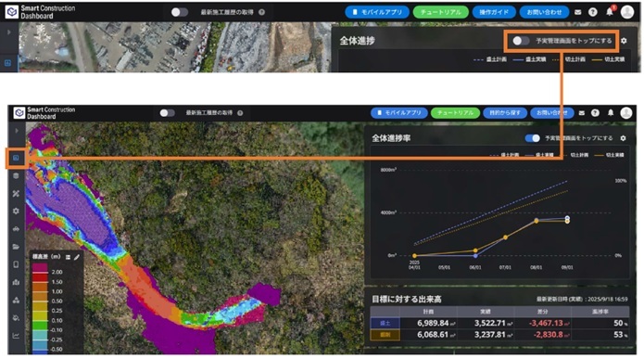Toggle 切土実績 legend entry in bottom chart
644x359 pixels.
point(609,155)
